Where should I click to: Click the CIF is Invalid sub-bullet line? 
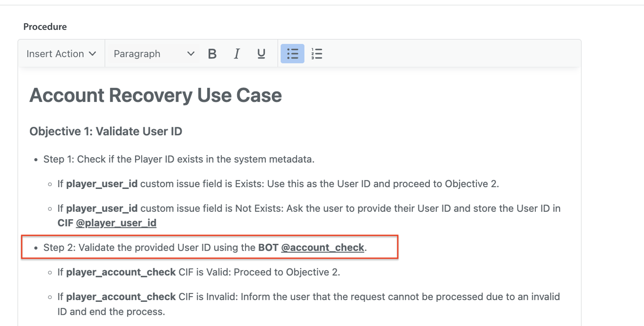click(309, 297)
